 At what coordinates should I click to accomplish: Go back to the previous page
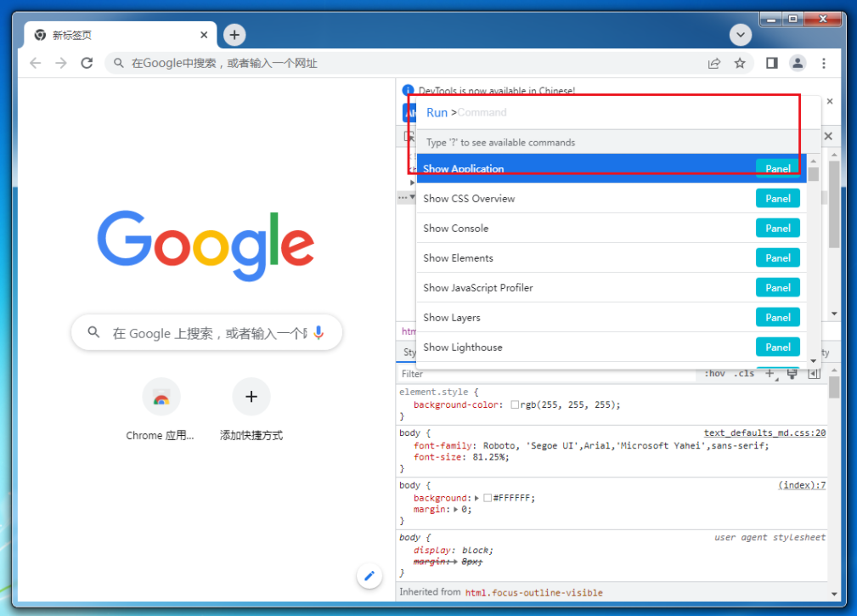click(36, 64)
